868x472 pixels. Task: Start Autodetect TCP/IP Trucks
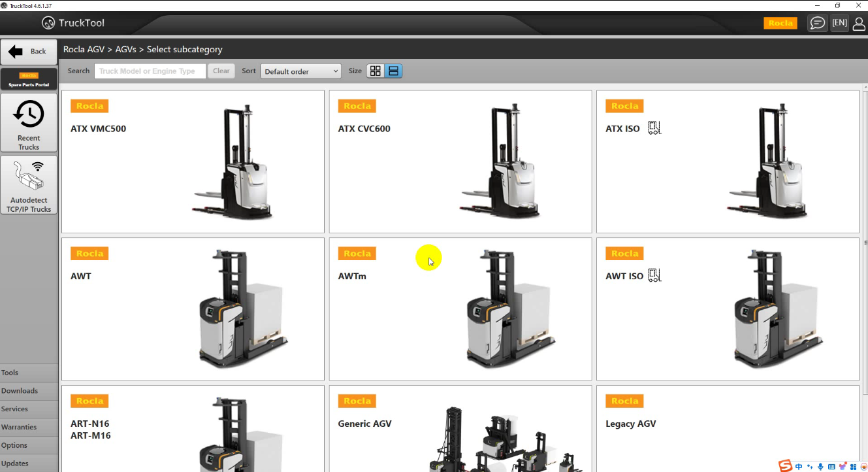point(29,184)
